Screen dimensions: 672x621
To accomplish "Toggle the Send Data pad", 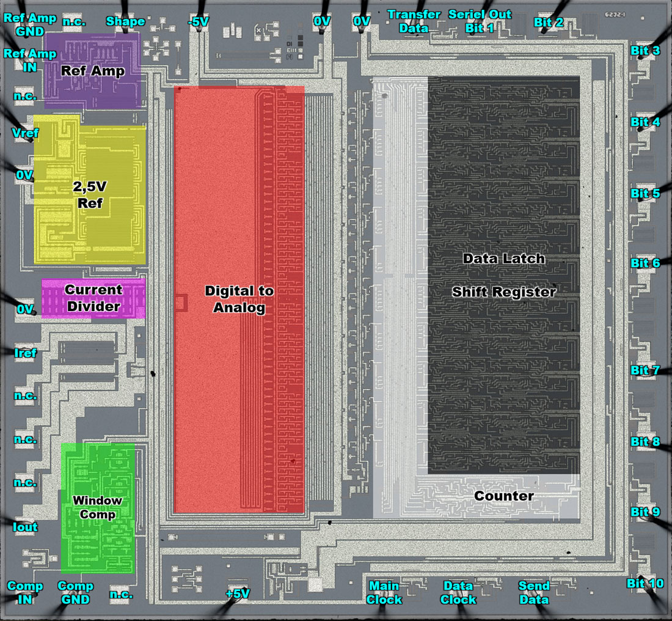I will pyautogui.click(x=533, y=591).
